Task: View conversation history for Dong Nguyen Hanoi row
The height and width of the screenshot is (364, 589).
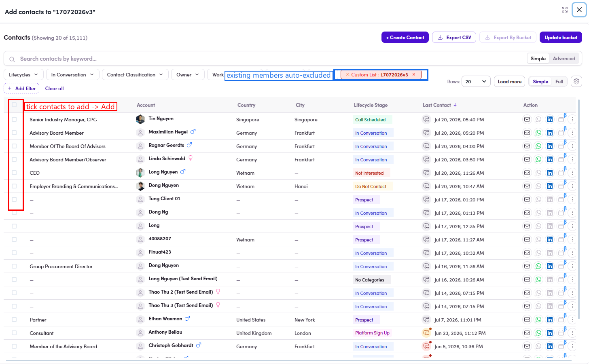Action: 426,186
